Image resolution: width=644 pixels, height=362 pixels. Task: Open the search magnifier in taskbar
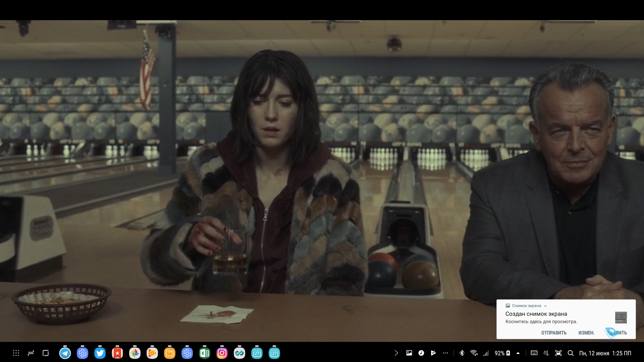[x=571, y=353]
